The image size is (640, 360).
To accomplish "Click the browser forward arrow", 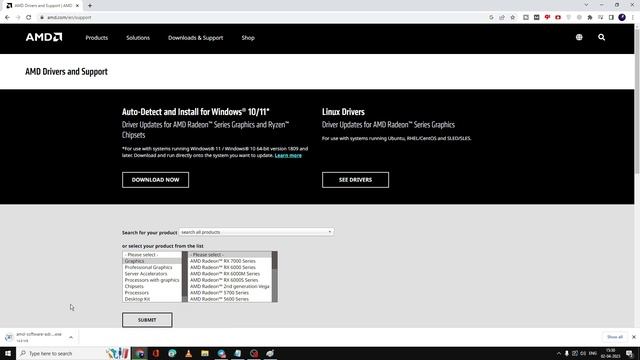I will point(18,18).
